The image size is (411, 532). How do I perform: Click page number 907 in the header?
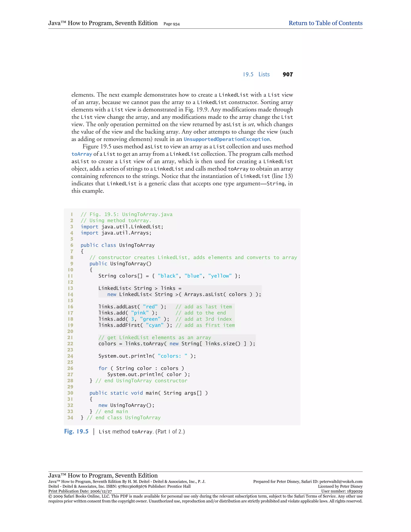pos(288,74)
